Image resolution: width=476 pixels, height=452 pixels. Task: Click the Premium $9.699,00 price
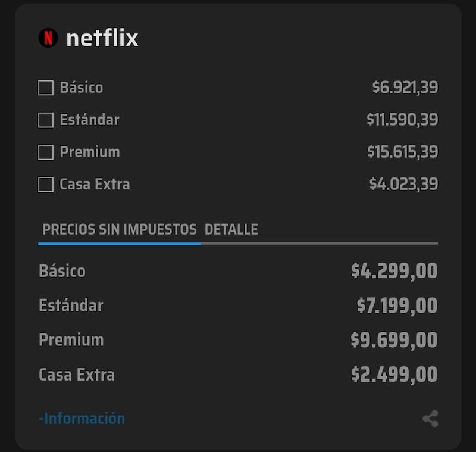(x=394, y=339)
